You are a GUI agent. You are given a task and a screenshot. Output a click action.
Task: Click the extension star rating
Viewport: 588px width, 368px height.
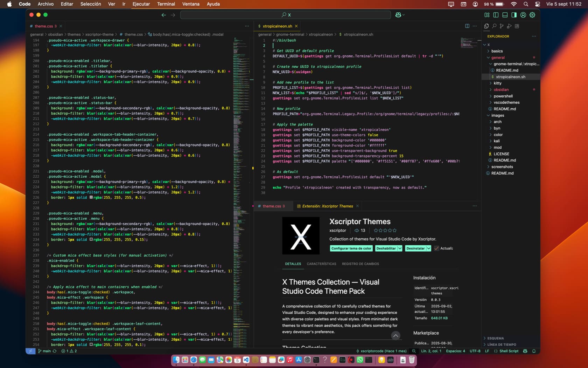click(385, 230)
